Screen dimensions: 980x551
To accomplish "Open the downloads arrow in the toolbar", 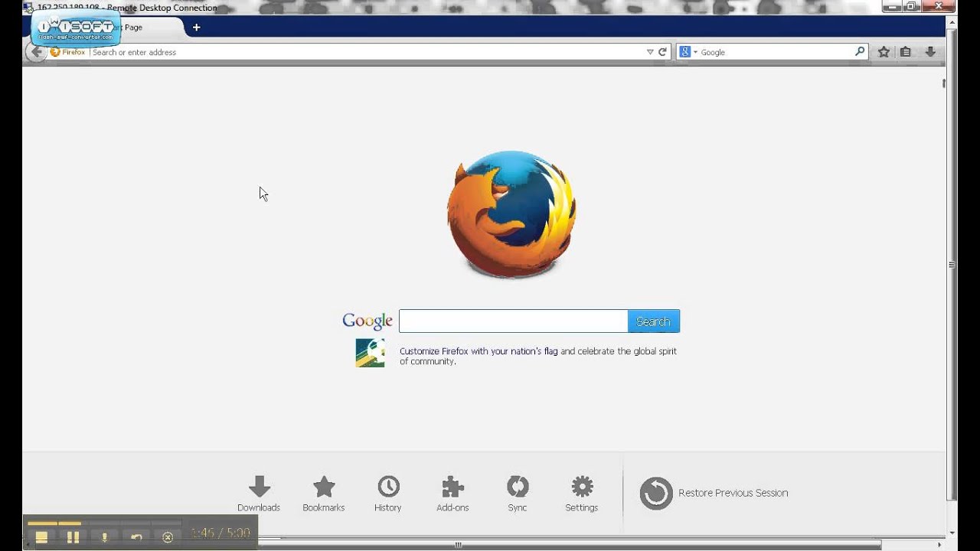I will [x=930, y=52].
